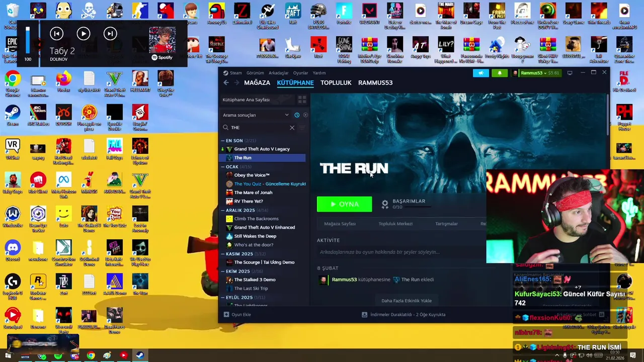Open the RAMMUS53 profile tab

375,82
